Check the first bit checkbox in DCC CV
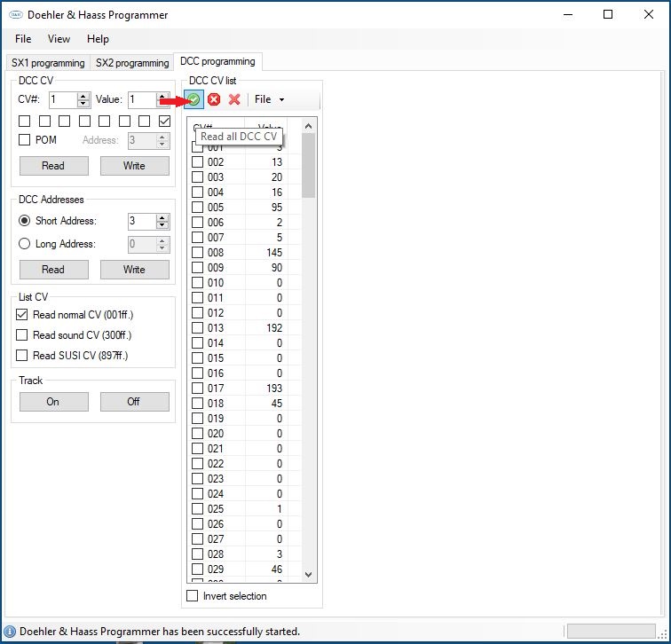This screenshot has width=671, height=644. click(x=24, y=121)
